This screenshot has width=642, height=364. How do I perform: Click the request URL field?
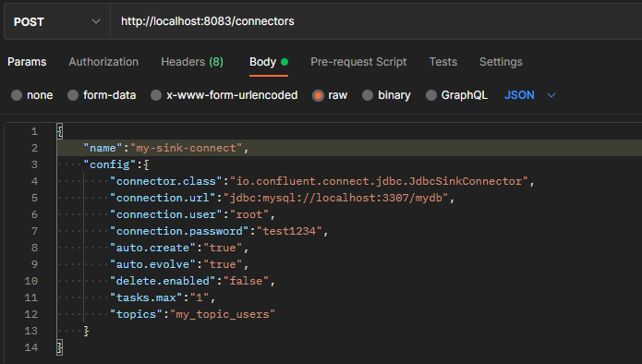376,21
